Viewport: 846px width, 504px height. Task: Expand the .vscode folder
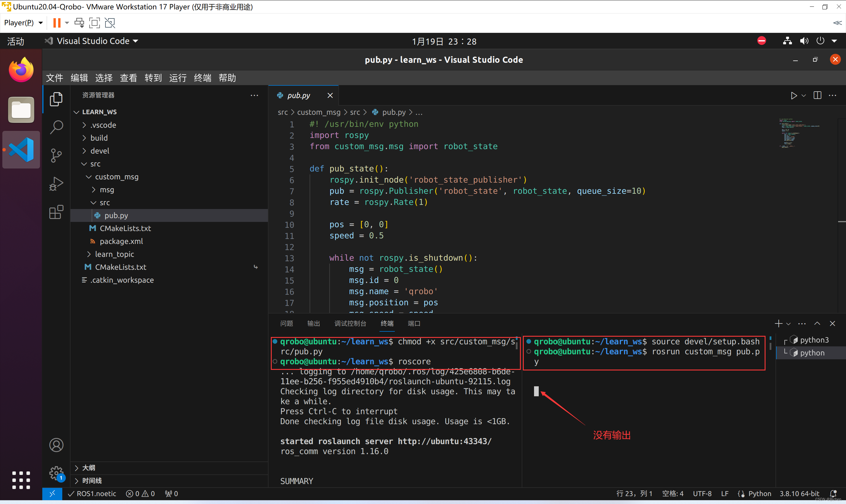[x=169, y=125]
